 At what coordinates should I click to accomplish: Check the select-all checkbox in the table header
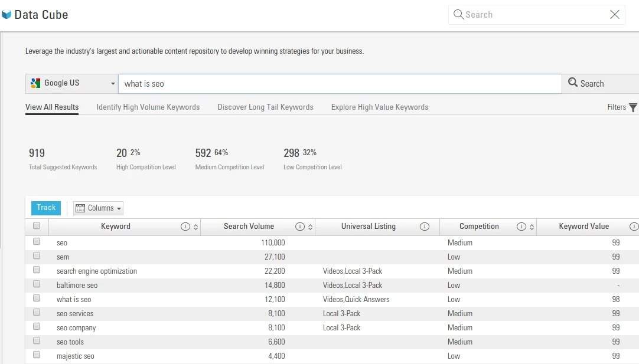pyautogui.click(x=37, y=225)
